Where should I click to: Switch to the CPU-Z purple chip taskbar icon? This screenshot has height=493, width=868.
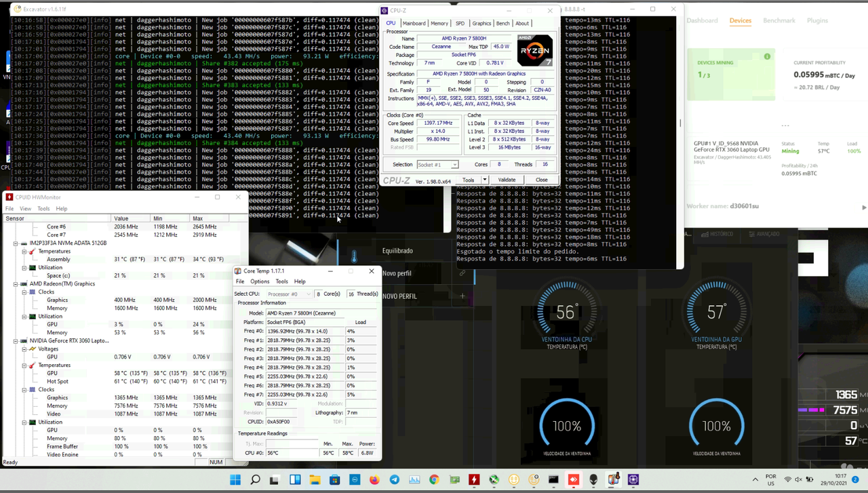click(633, 480)
